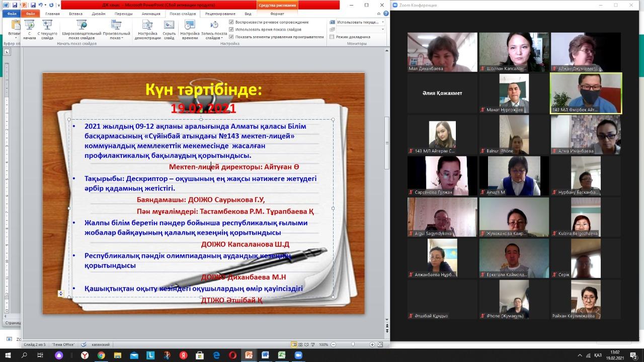
Task: Click Broadcast Slide Show (Широковещательный показ)
Action: tap(82, 29)
